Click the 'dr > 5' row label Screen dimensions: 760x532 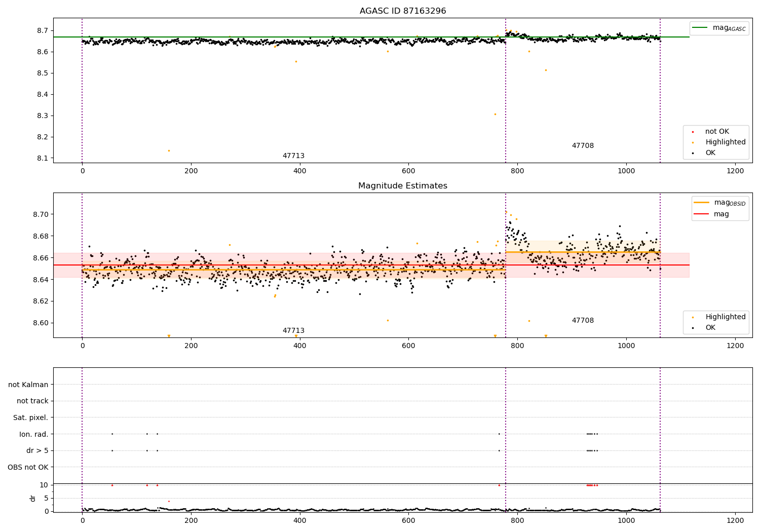[37, 450]
